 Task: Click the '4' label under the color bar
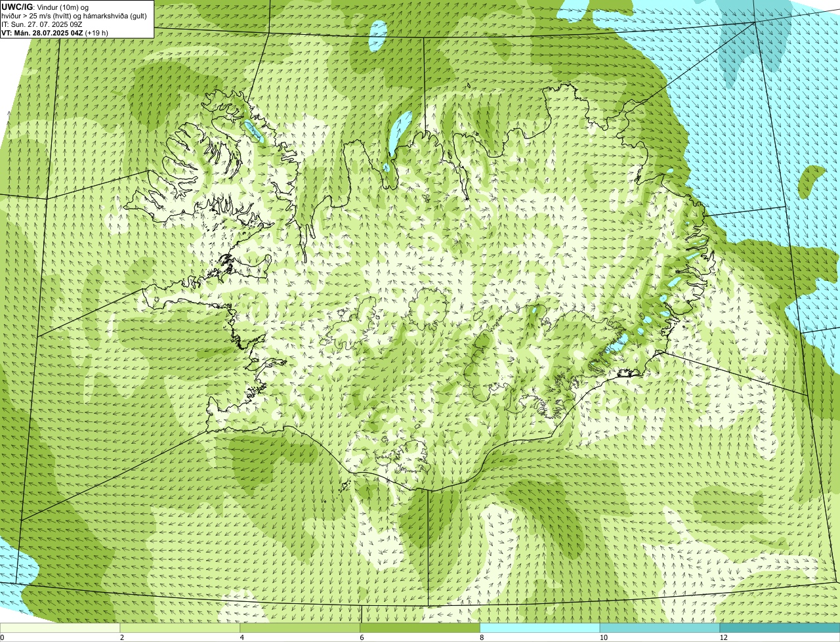coord(242,637)
